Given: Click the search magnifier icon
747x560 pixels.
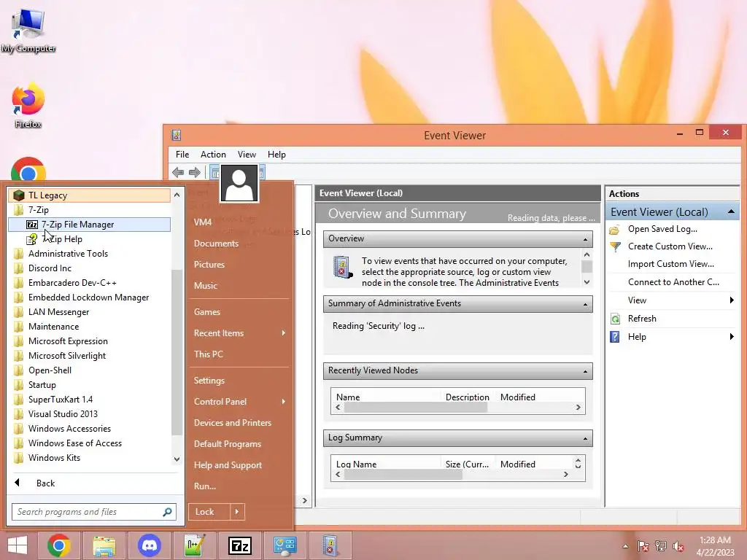Looking at the screenshot, I should pyautogui.click(x=167, y=512).
